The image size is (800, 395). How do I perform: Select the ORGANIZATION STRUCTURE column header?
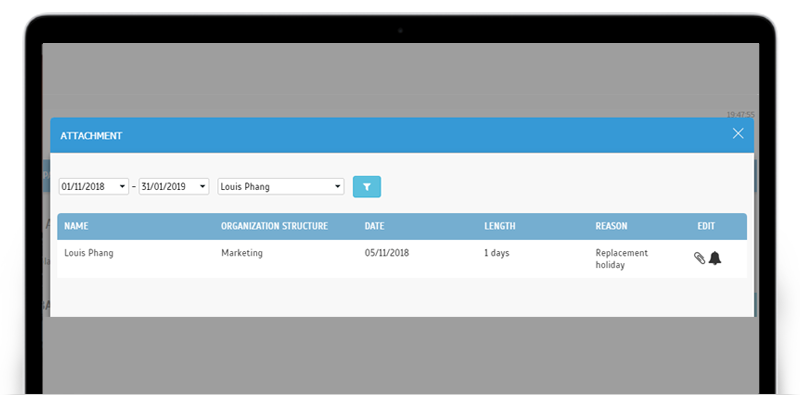pos(274,226)
